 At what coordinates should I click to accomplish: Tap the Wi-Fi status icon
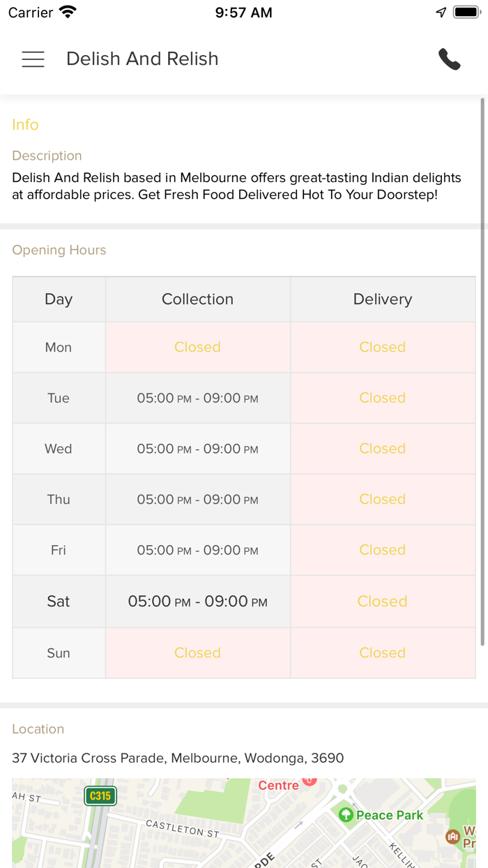pos(68,13)
